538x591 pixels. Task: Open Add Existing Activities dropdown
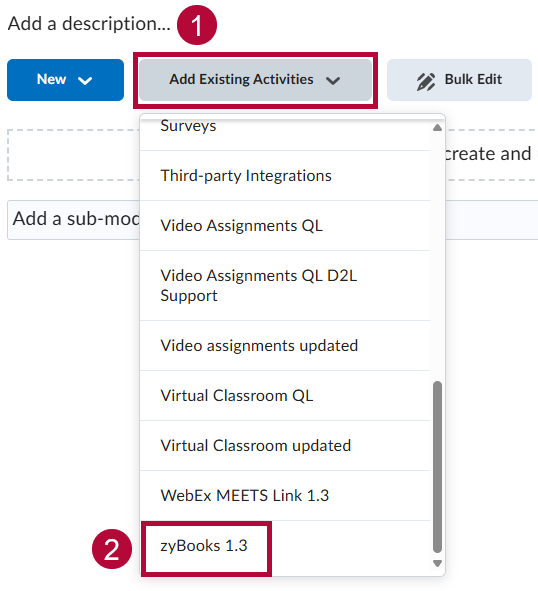(255, 80)
